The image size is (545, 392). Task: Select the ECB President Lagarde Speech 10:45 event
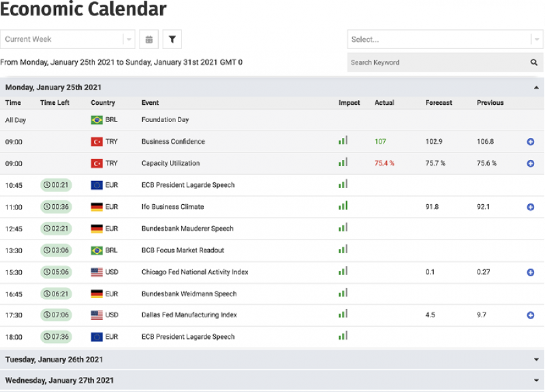tap(187, 185)
